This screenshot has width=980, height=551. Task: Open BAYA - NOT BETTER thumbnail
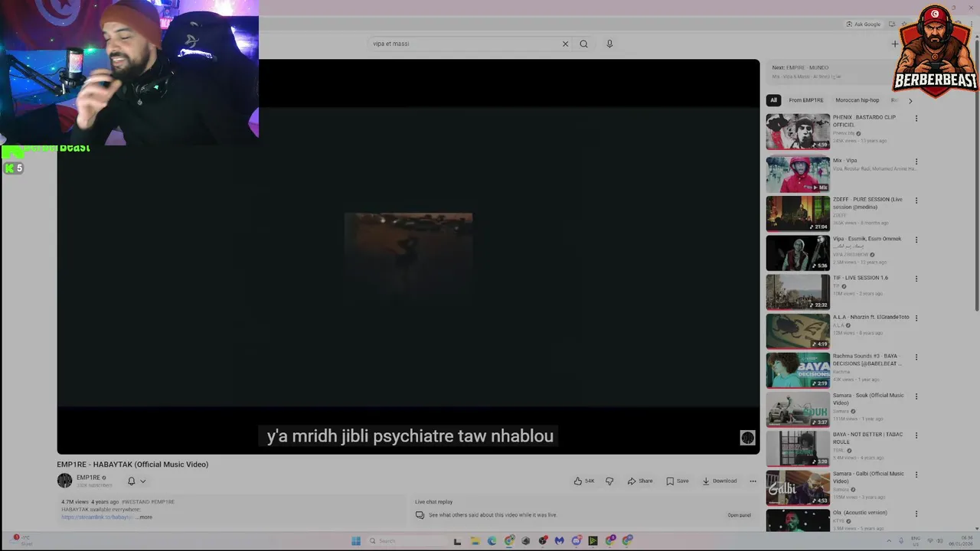[x=798, y=448]
